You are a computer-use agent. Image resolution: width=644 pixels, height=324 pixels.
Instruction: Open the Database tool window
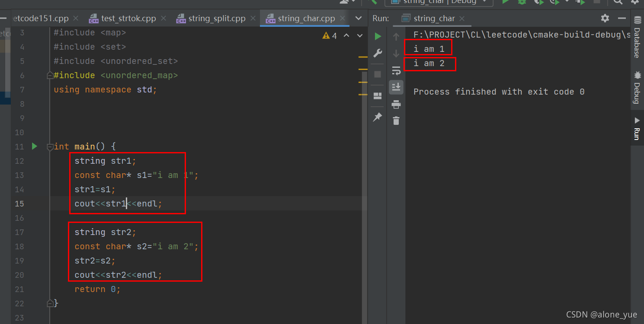click(x=637, y=38)
